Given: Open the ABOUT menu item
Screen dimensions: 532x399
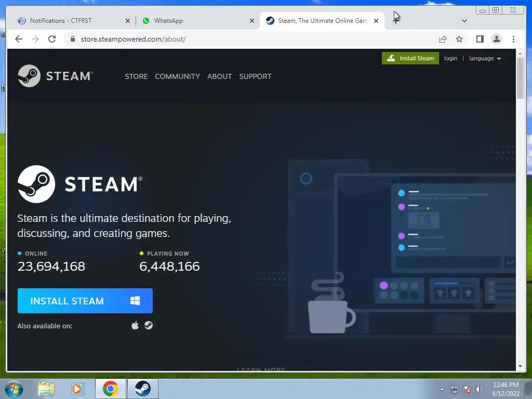Looking at the screenshot, I should [x=220, y=76].
